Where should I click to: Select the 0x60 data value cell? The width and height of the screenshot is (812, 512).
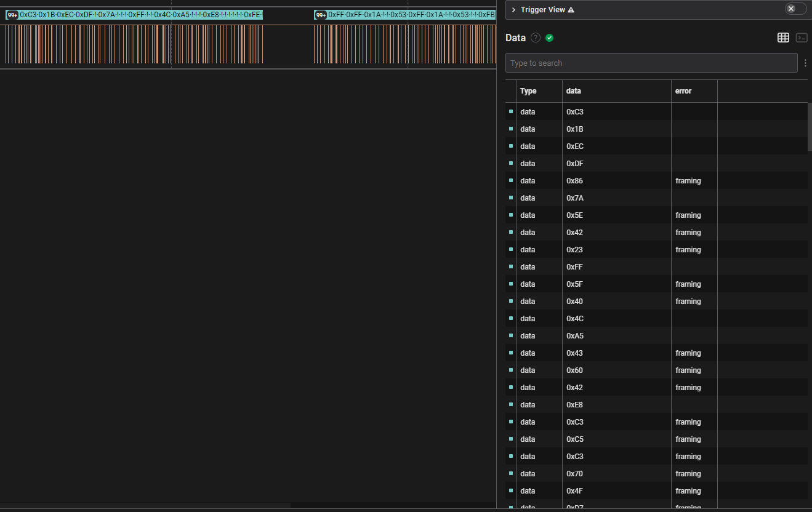point(617,370)
